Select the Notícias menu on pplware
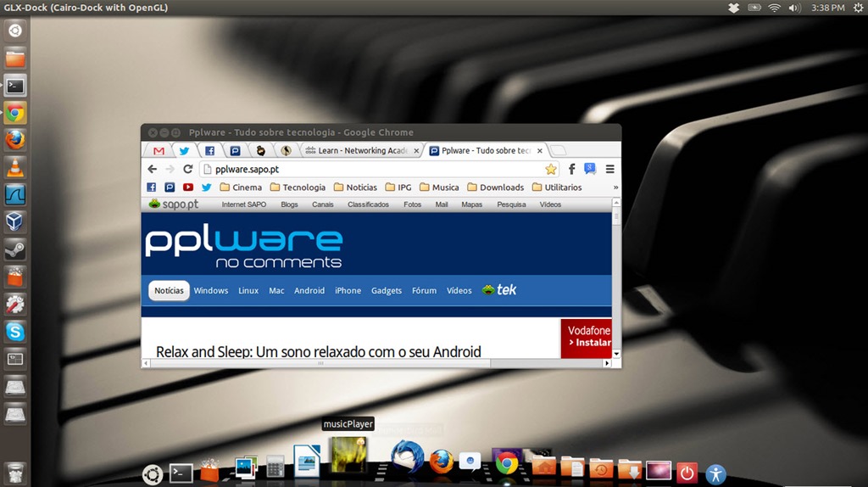The width and height of the screenshot is (868, 487). [x=169, y=290]
